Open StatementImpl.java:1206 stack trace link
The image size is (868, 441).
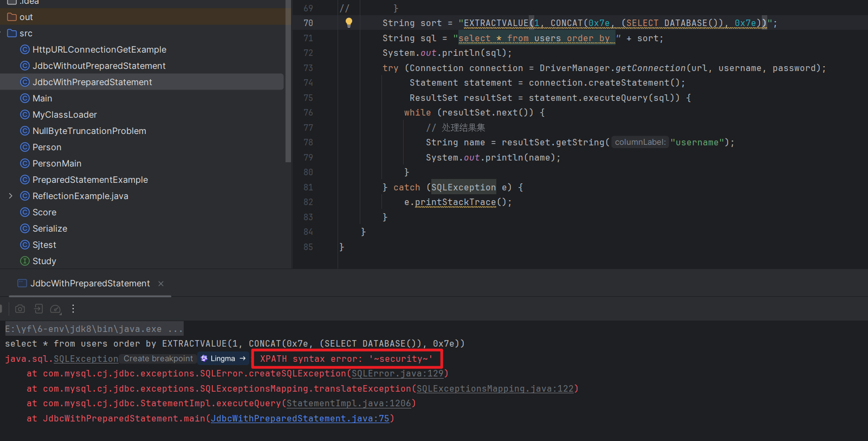(349, 404)
